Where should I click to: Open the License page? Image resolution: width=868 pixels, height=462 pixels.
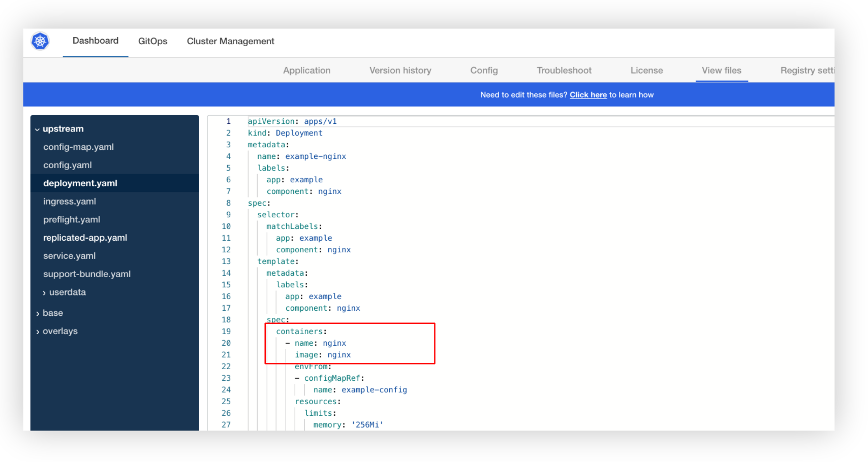coord(646,71)
